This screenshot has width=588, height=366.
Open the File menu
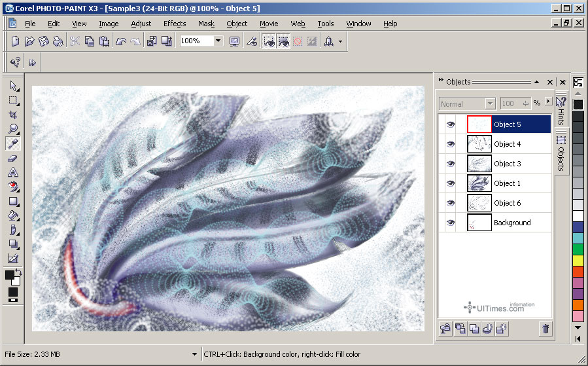tap(30, 24)
